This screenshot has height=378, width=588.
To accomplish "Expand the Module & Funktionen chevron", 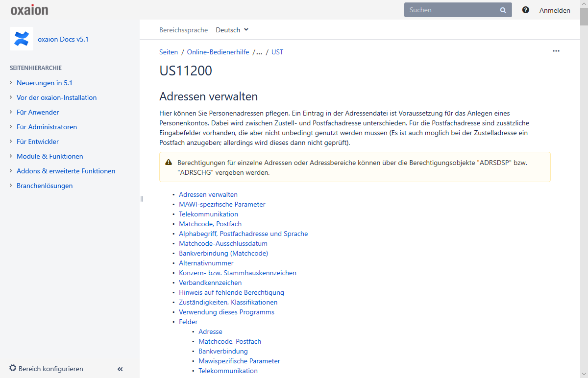I will [x=11, y=156].
